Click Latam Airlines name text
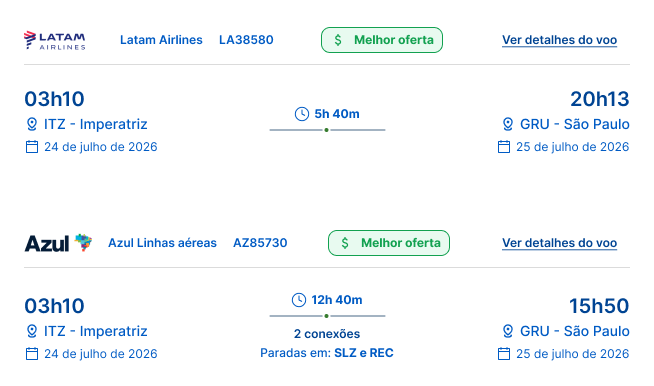The height and width of the screenshot is (386, 654). point(161,40)
